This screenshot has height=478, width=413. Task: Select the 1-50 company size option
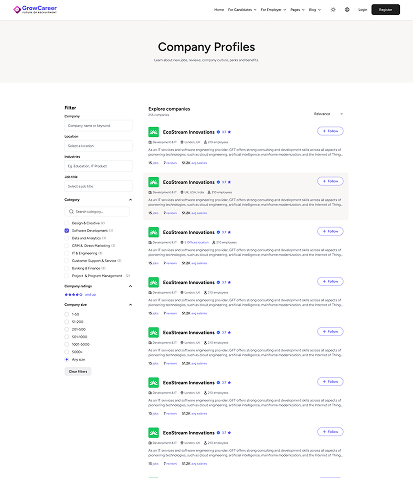click(66, 314)
